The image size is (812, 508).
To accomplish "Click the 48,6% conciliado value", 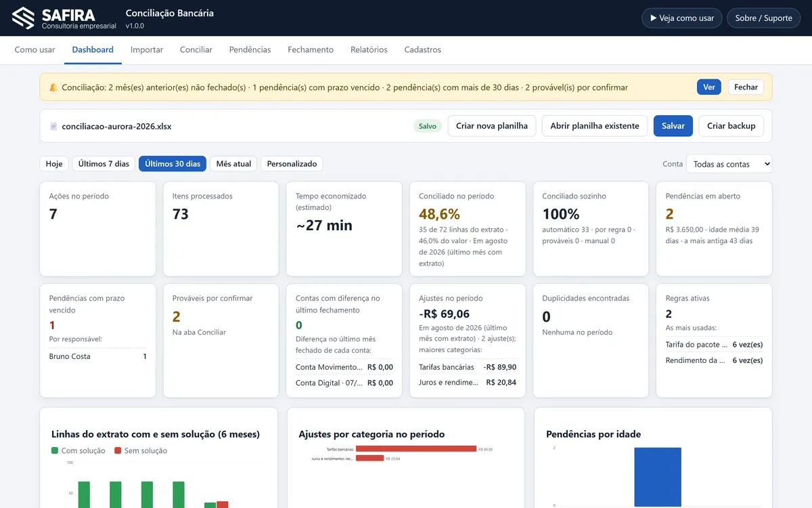I will coord(439,214).
